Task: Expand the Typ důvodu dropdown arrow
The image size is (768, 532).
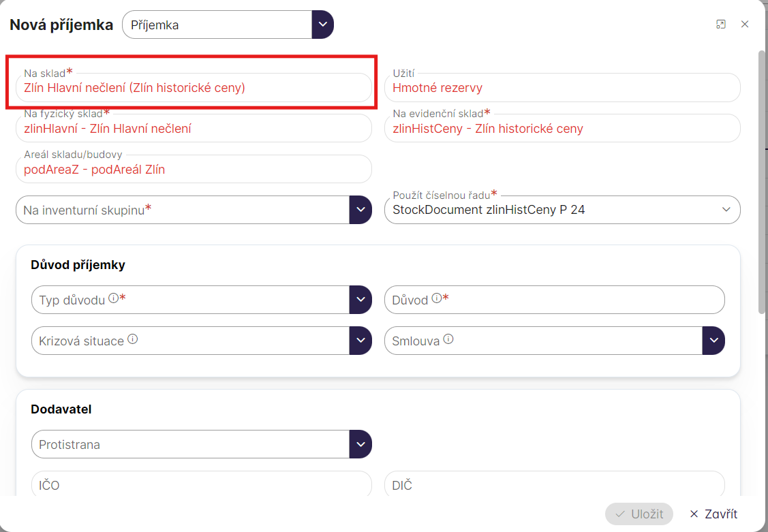Action: pyautogui.click(x=360, y=300)
